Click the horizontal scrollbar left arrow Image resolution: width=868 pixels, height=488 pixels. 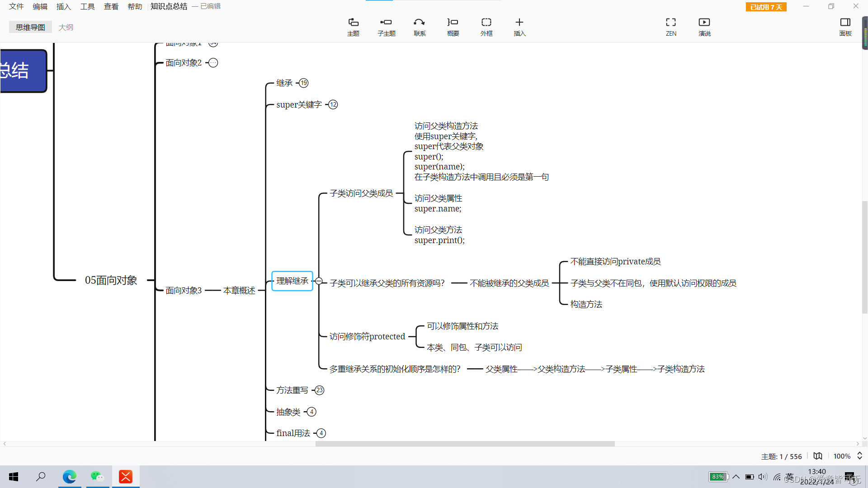tap(5, 444)
